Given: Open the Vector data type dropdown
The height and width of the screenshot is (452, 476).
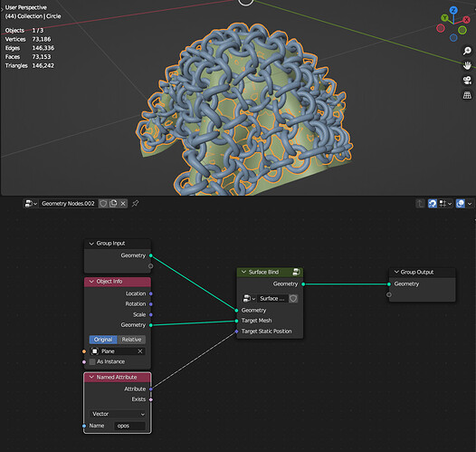Looking at the screenshot, I should click(118, 414).
